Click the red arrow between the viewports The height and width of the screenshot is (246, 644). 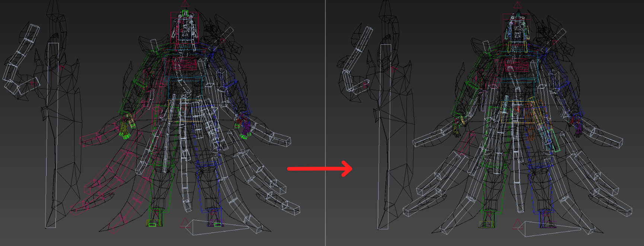coord(319,168)
